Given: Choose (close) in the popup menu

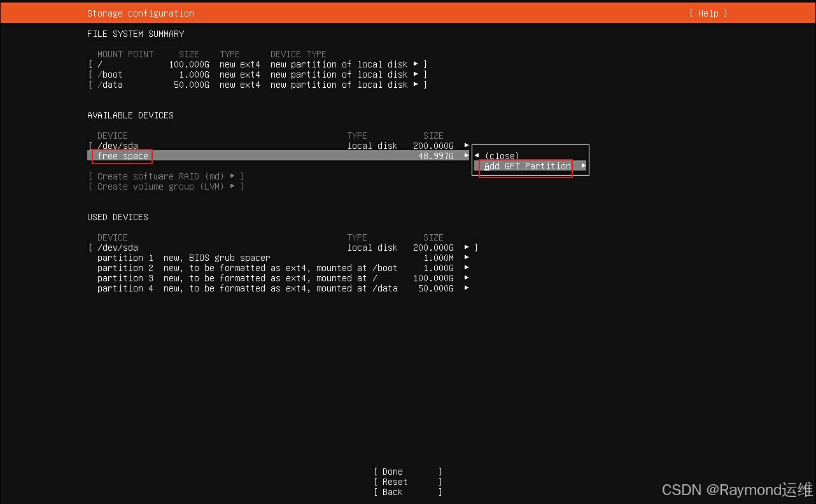Looking at the screenshot, I should click(502, 156).
